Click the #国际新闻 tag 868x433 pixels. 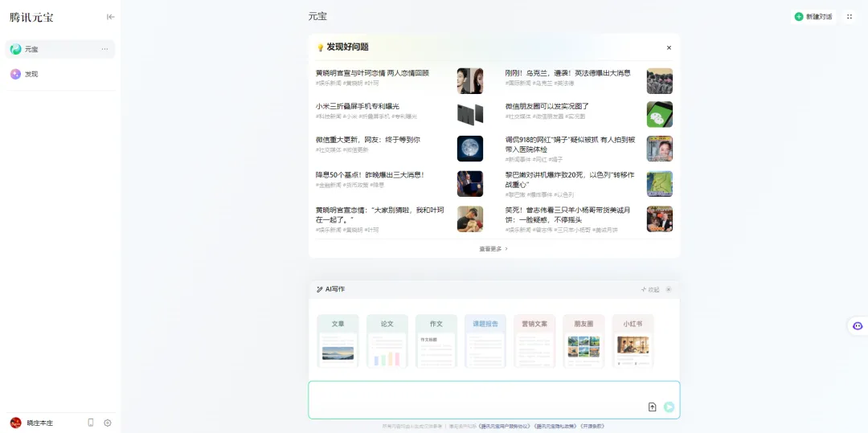click(x=518, y=83)
